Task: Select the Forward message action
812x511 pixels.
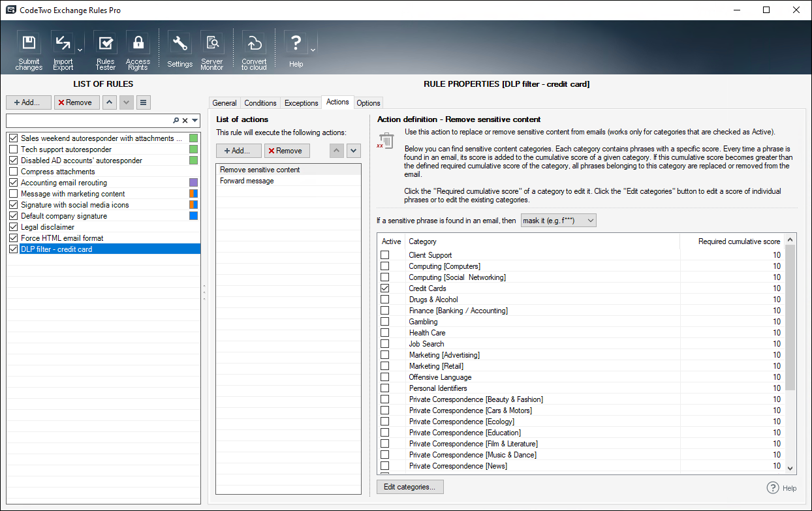Action: 289,181
